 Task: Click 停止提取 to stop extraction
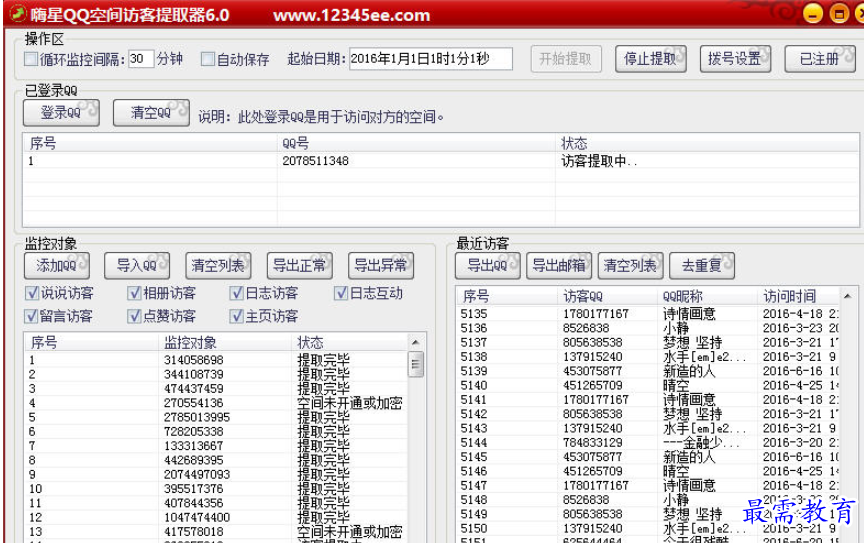(x=651, y=59)
